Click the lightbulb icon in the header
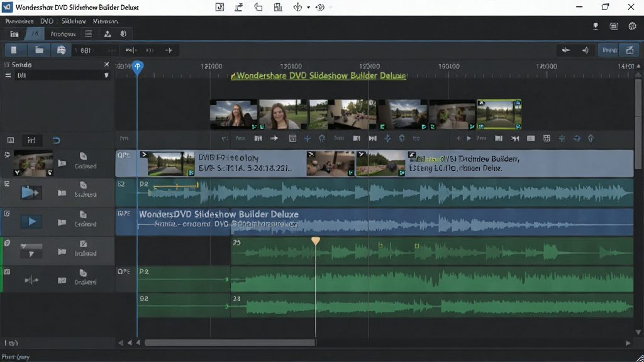The image size is (644, 362). (x=595, y=26)
